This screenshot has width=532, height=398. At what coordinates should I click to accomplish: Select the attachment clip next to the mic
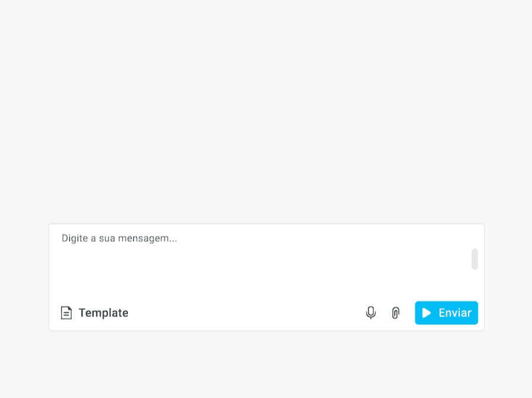point(395,313)
